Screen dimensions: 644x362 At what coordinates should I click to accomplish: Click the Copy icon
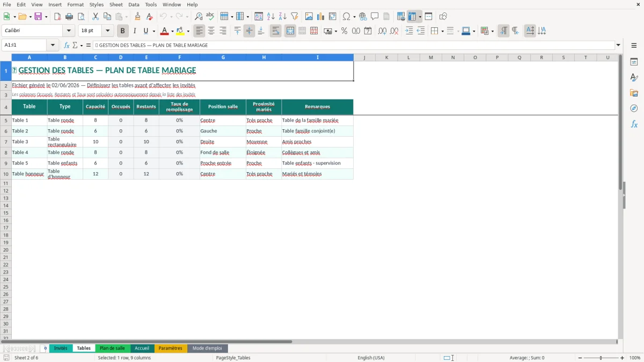point(107,17)
